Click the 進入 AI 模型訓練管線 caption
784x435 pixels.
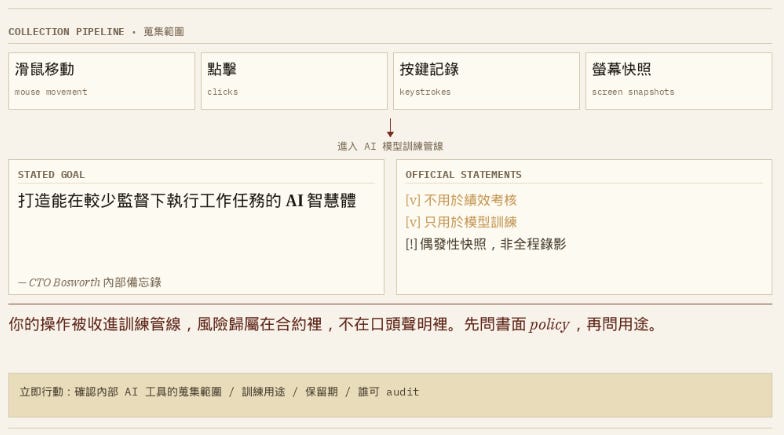click(390, 146)
